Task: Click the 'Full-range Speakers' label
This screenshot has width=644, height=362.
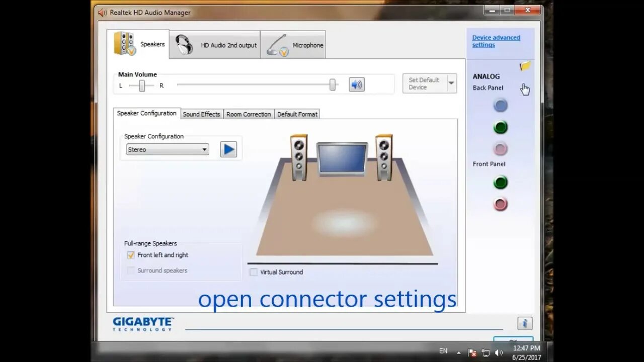Action: 150,243
